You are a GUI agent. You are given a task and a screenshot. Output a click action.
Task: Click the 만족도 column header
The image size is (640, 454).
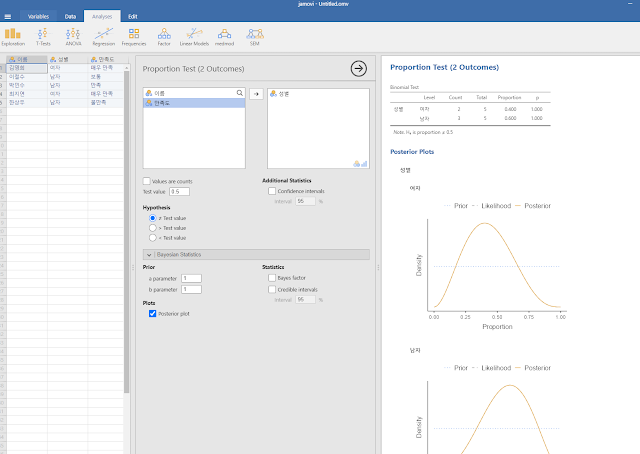[x=106, y=60]
